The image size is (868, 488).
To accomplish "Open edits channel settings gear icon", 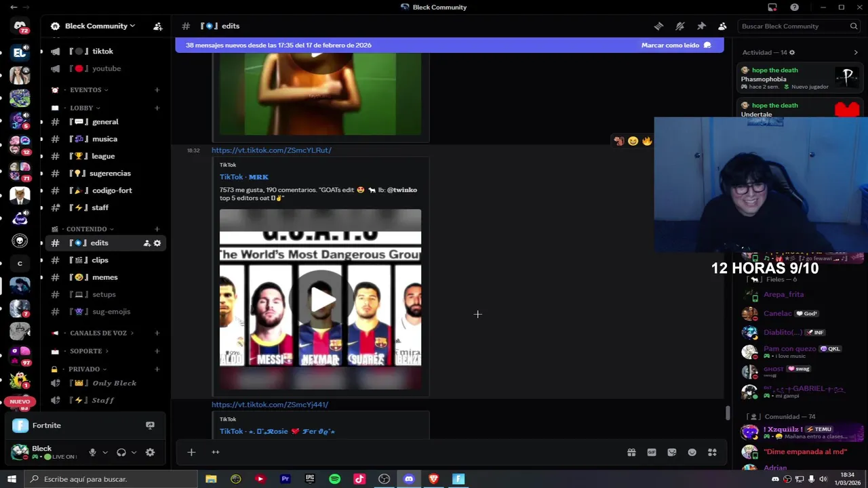I will coord(157,243).
